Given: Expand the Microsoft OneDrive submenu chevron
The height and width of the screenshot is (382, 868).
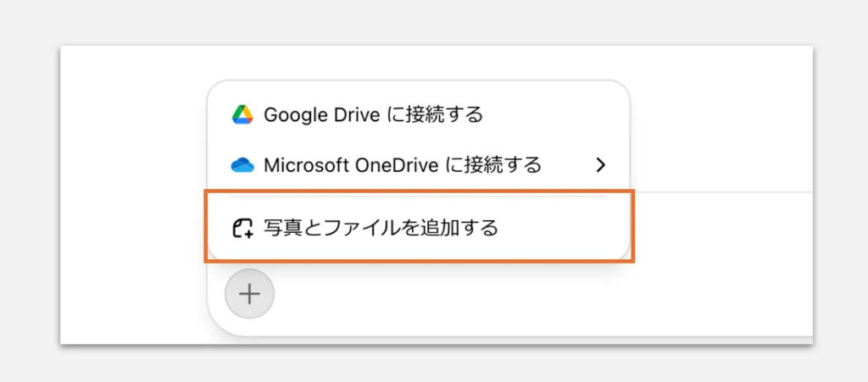Looking at the screenshot, I should point(601,164).
